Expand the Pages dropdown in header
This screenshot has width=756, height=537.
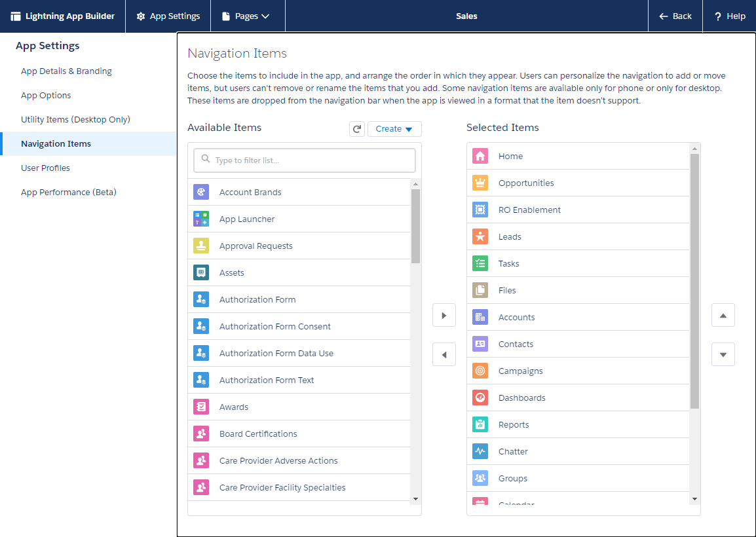tap(246, 16)
